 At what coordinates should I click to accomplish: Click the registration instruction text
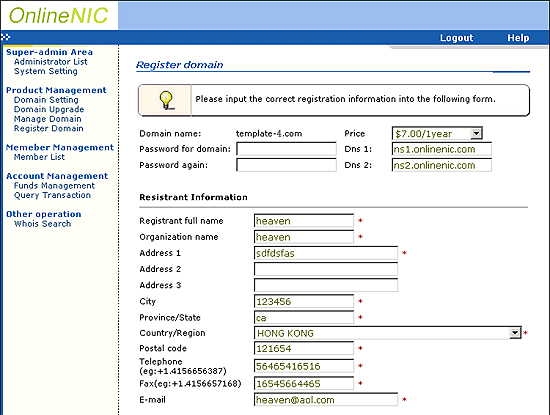click(x=346, y=99)
